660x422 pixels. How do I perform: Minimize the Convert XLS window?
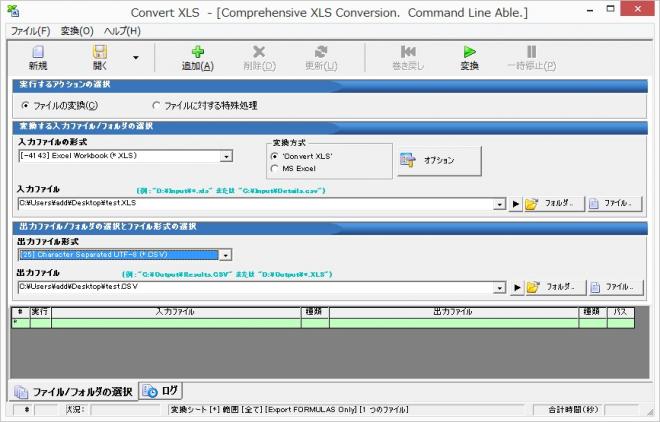590,10
